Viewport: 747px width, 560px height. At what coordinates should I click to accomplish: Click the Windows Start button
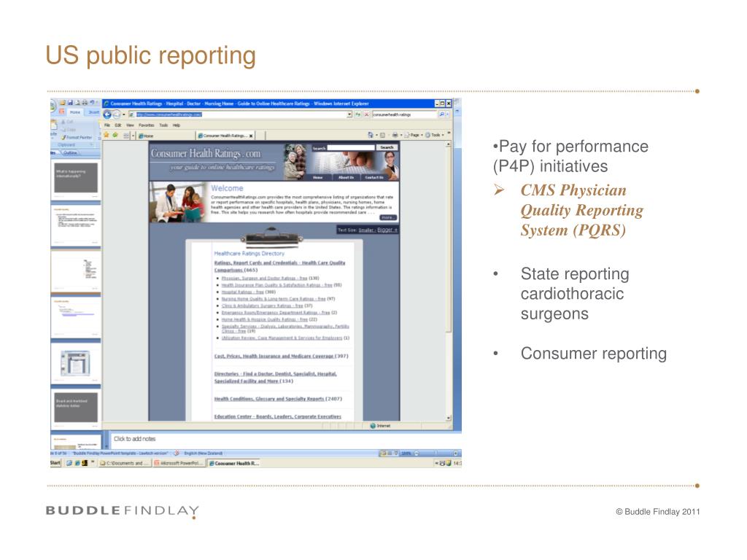(x=55, y=463)
